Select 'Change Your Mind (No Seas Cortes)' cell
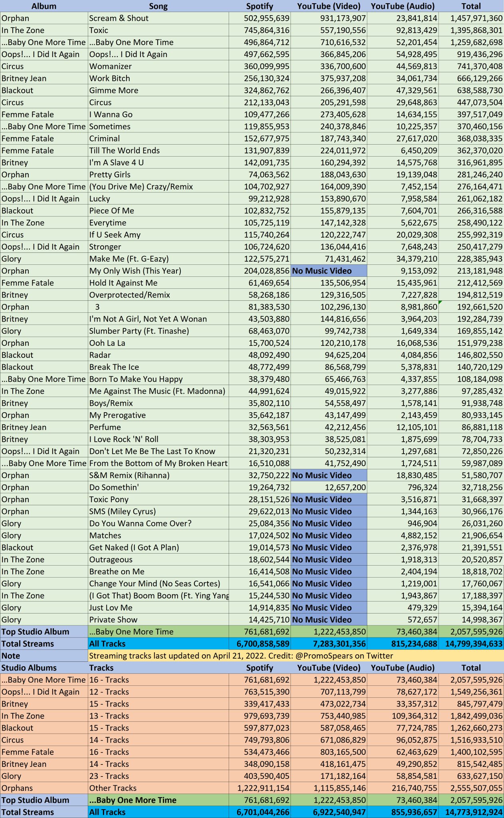 pyautogui.click(x=158, y=584)
